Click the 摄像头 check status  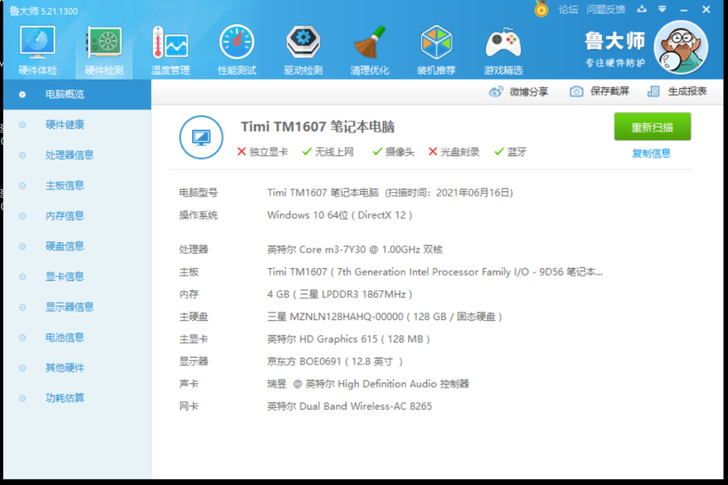[393, 152]
